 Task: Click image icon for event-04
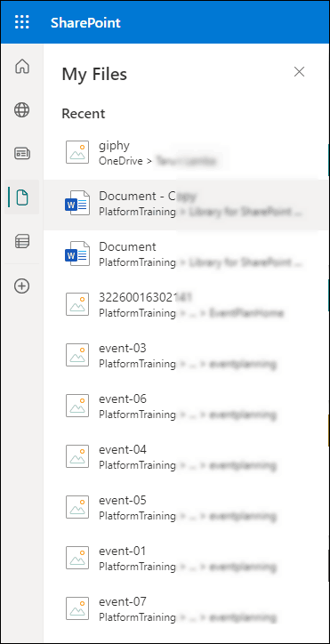[77, 456]
